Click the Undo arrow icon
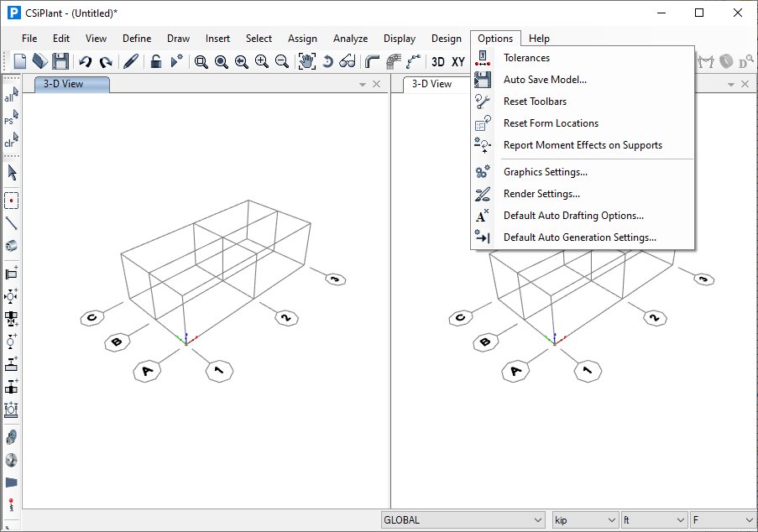 [x=85, y=62]
